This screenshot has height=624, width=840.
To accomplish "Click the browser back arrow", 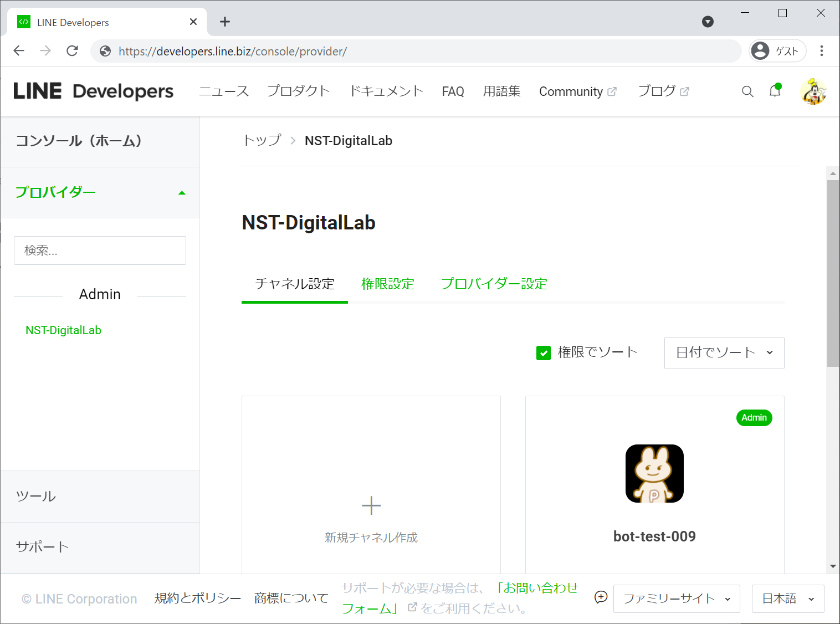I will pyautogui.click(x=19, y=51).
